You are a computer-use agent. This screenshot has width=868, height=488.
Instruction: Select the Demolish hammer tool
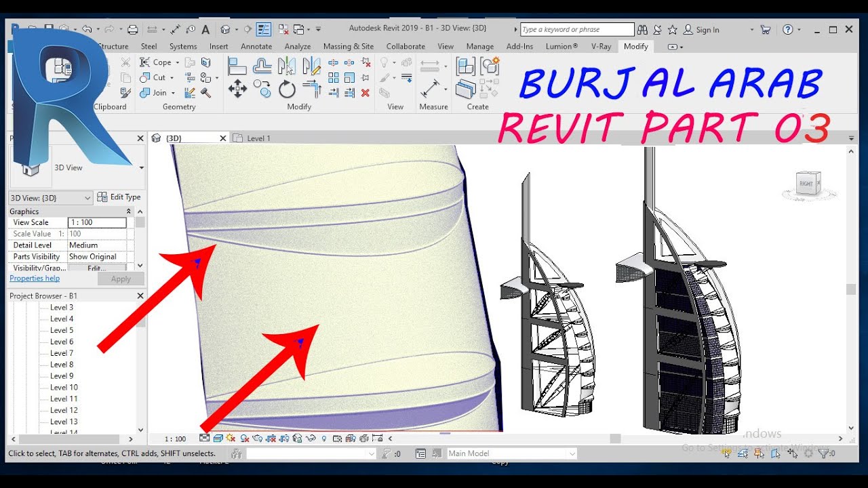tap(206, 93)
